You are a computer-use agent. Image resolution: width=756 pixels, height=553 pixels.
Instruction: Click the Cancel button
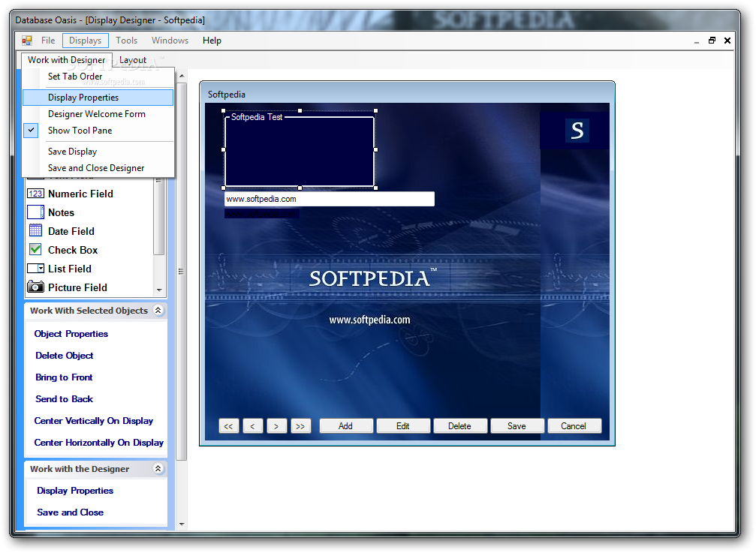[574, 426]
